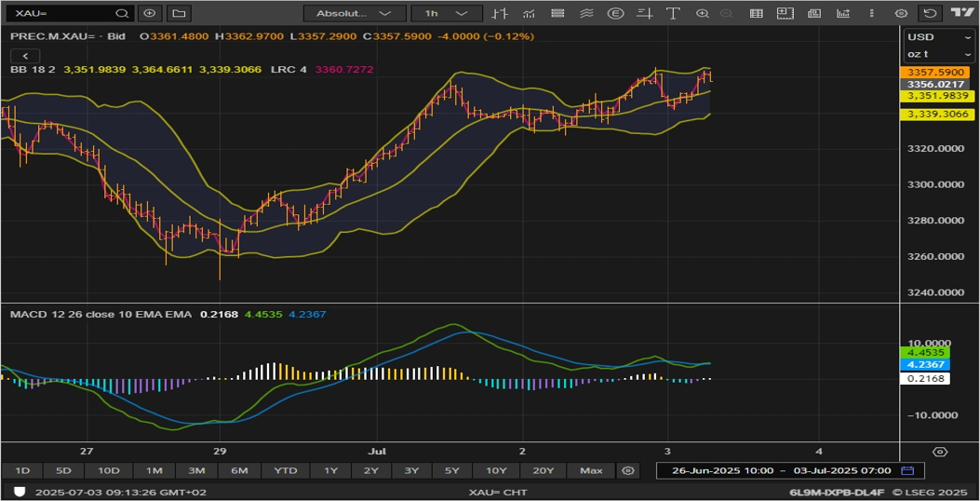Click the zoom out magnifier icon
Viewport: 980px width, 501px height.
tap(726, 13)
